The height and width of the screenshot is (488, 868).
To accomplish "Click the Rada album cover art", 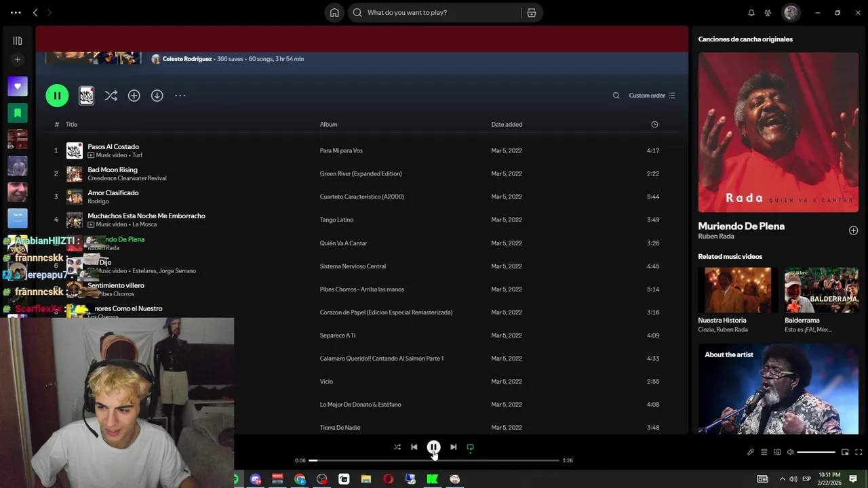I will (x=778, y=132).
